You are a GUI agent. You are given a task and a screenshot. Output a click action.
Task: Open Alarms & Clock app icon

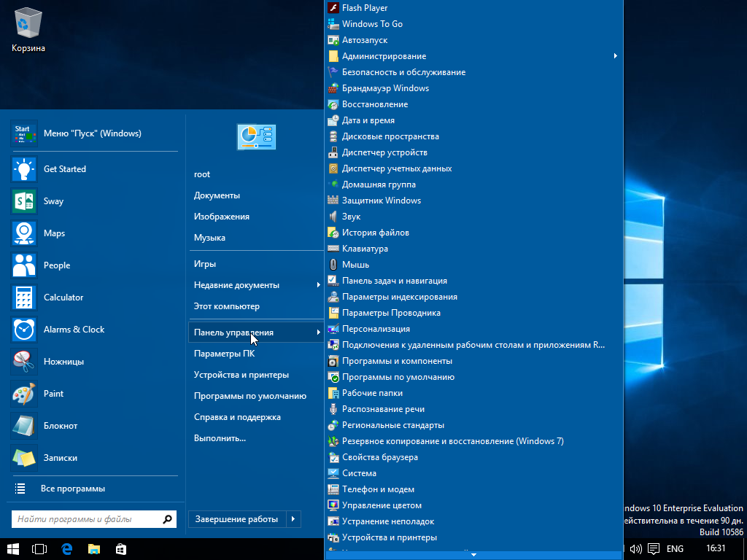tap(24, 330)
